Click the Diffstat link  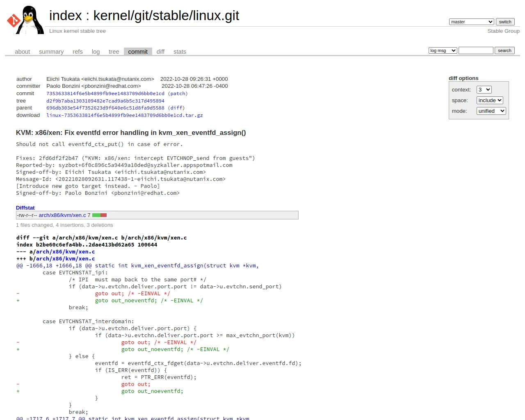25,208
